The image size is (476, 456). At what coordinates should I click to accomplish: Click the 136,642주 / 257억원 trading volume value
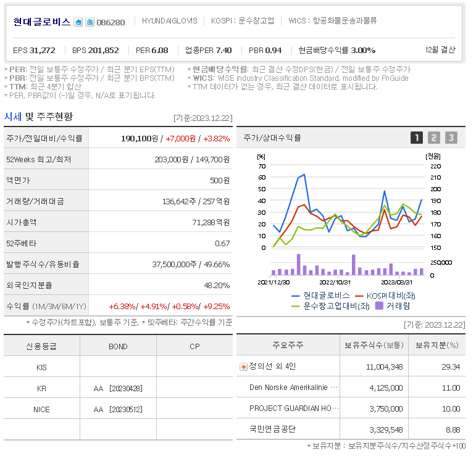(196, 201)
